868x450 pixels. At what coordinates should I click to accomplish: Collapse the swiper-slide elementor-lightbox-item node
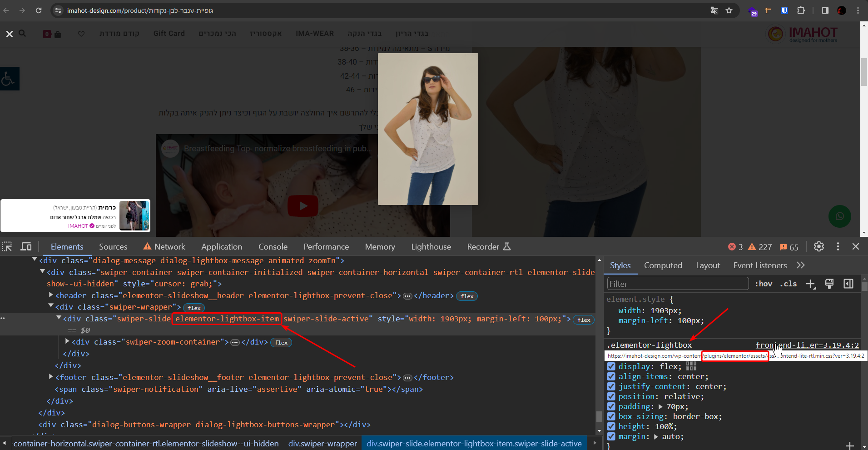point(59,318)
